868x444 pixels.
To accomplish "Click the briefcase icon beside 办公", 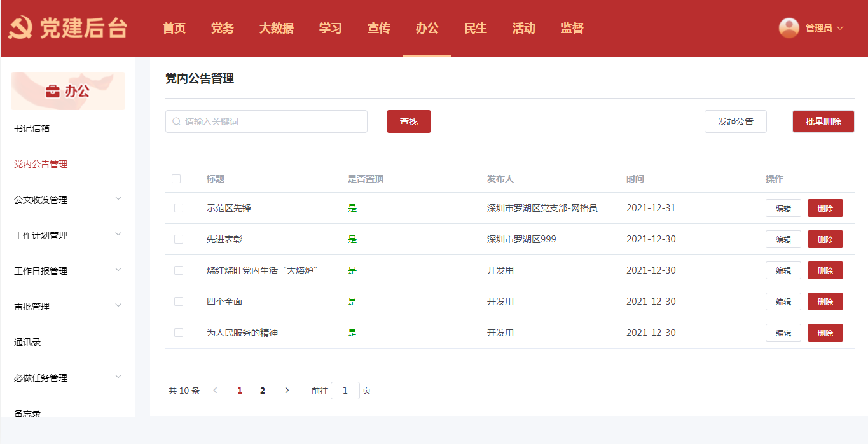I will tap(52, 91).
